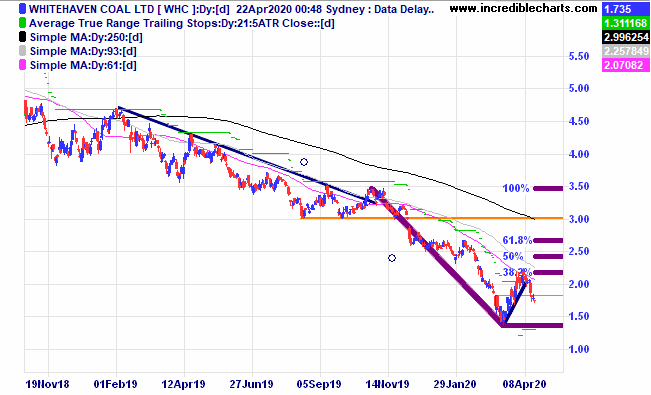Click the blue 1.735 price value box
This screenshot has width=651, height=395.
tap(626, 9)
